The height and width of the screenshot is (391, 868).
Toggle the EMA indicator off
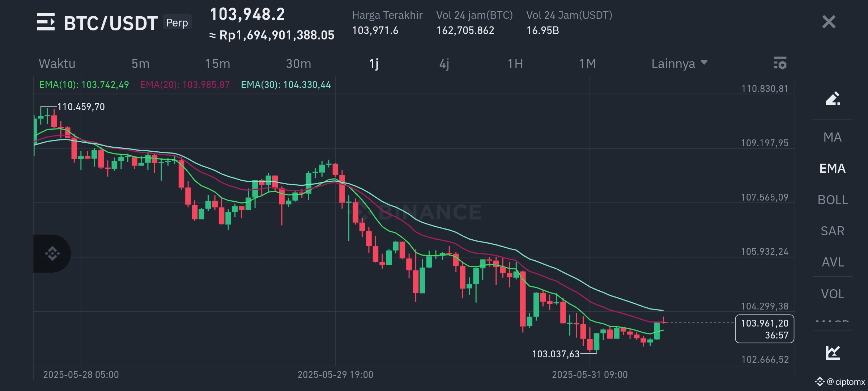832,168
